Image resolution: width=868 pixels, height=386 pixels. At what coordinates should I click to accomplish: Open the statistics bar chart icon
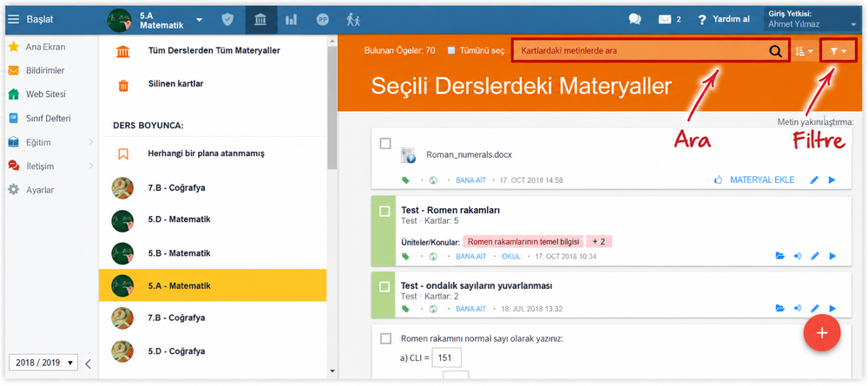tap(291, 19)
